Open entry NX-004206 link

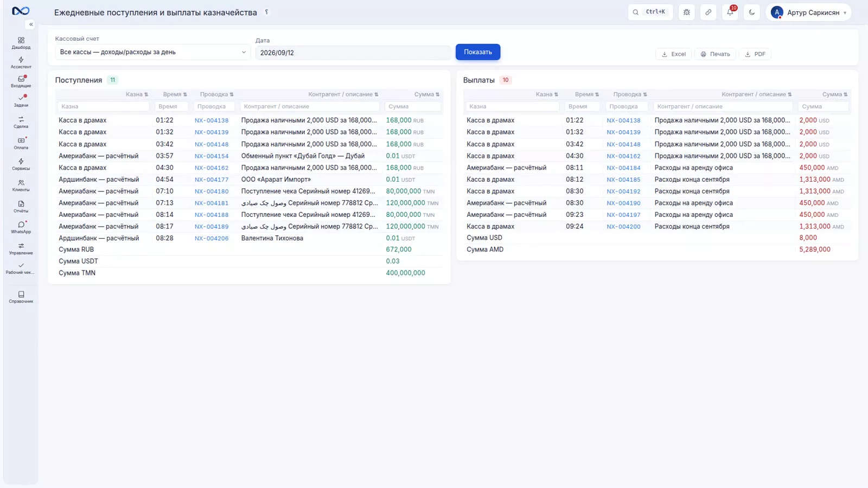pos(212,239)
